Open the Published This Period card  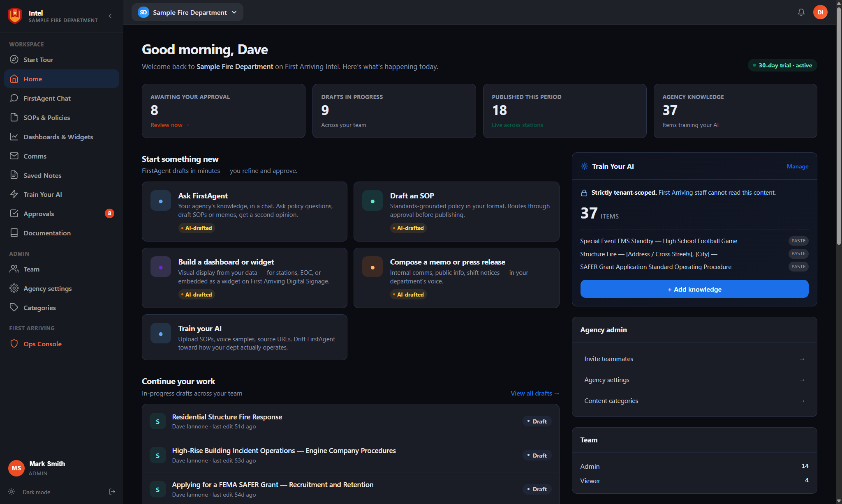(x=564, y=111)
